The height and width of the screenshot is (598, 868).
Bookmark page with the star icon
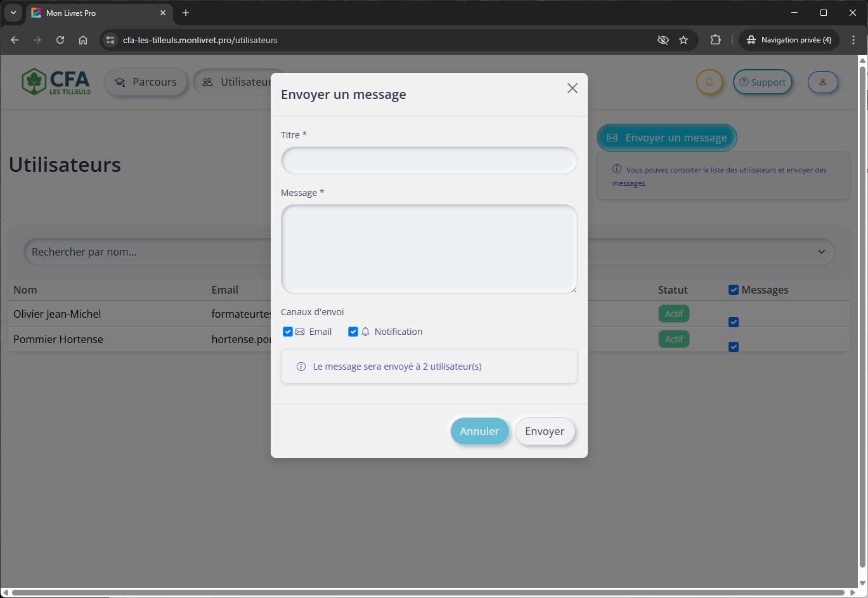click(683, 40)
